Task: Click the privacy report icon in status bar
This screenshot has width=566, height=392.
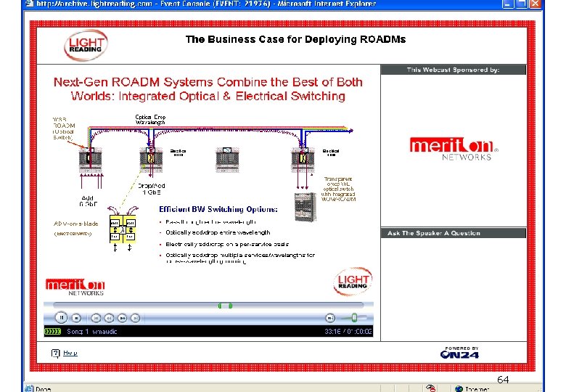Action: [x=430, y=388]
